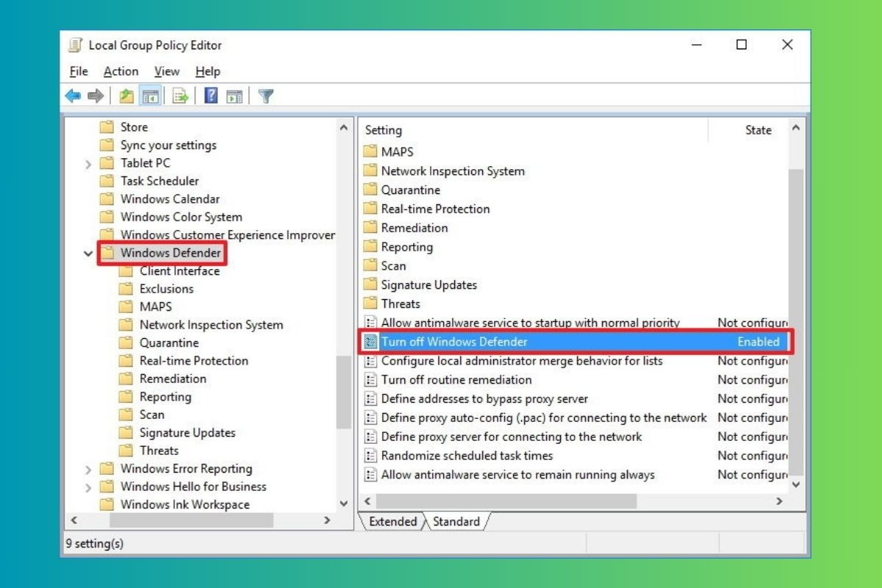
Task: Click the tree pane scroll-left arrow
Action: tap(73, 520)
